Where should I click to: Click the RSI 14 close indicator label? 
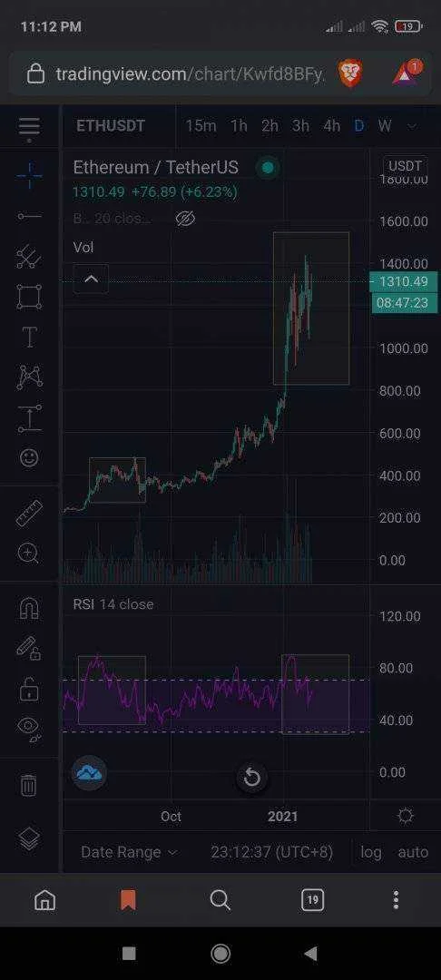[113, 604]
